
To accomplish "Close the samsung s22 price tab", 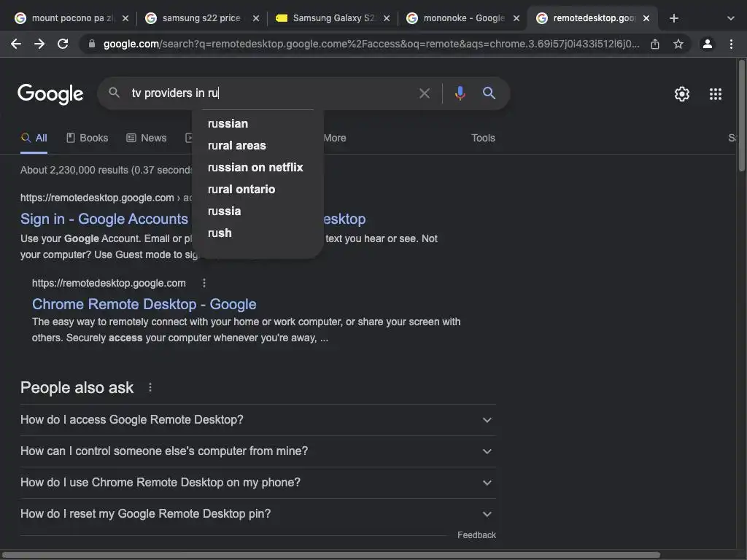I will 256,18.
